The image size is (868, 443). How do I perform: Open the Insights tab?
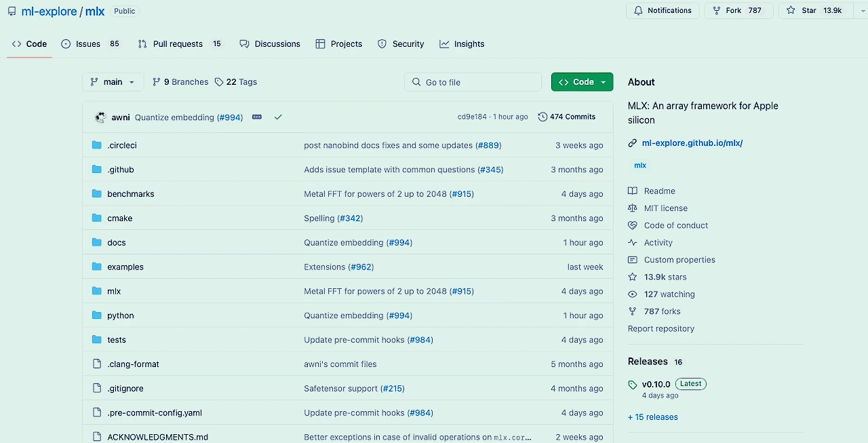click(x=462, y=44)
